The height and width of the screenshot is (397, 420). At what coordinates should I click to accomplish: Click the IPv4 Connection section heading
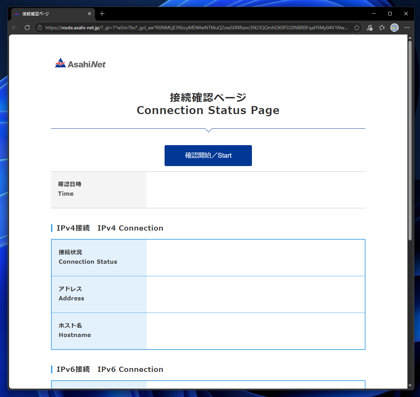pyautogui.click(x=110, y=228)
